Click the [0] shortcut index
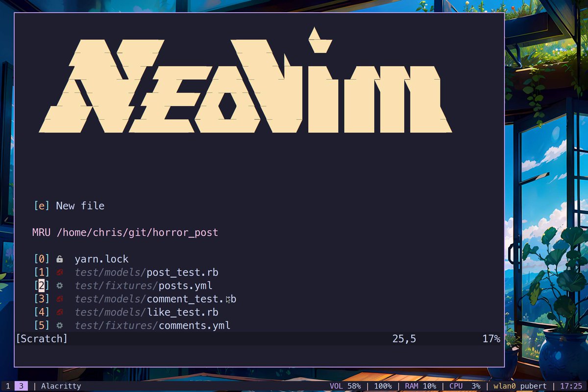 [x=42, y=259]
